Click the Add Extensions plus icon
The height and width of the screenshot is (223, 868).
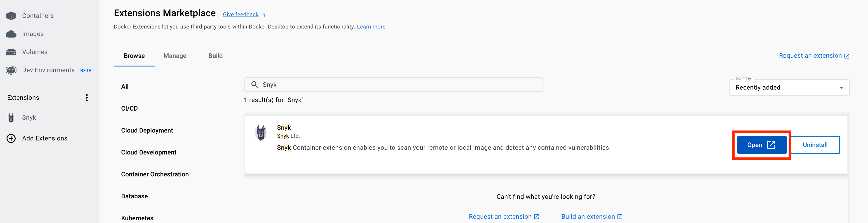[11, 139]
